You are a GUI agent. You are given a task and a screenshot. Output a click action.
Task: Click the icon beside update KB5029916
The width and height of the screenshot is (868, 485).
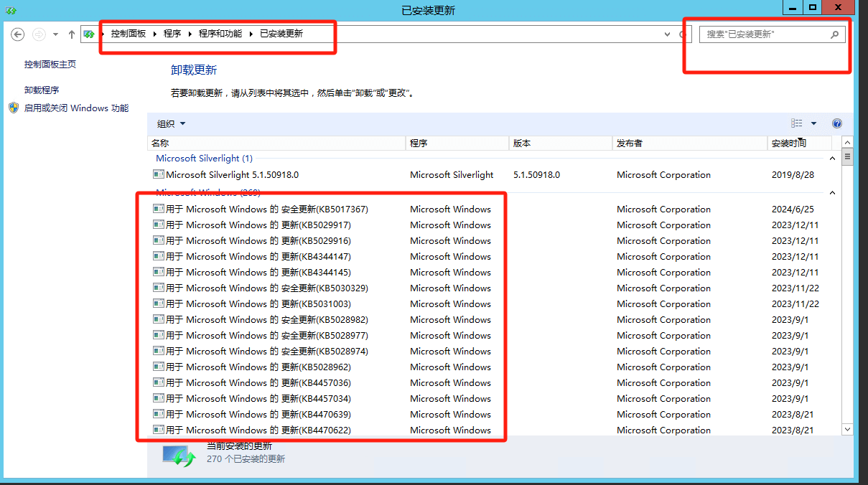tap(159, 240)
